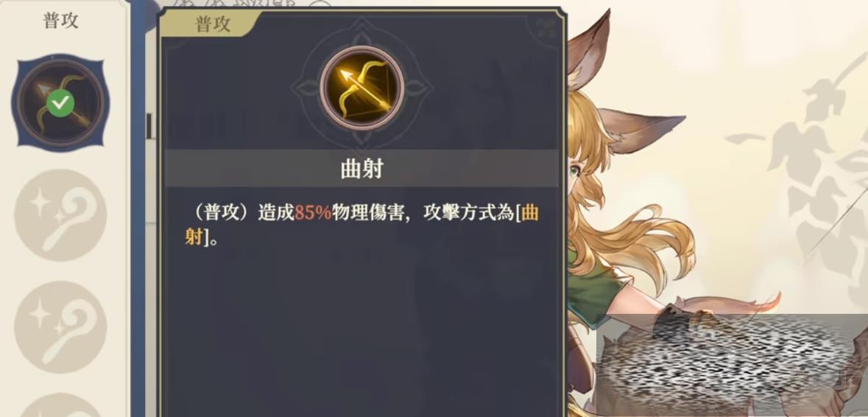Click the green checkmark on bow skill
Image resolution: width=868 pixels, height=417 pixels.
(60, 103)
